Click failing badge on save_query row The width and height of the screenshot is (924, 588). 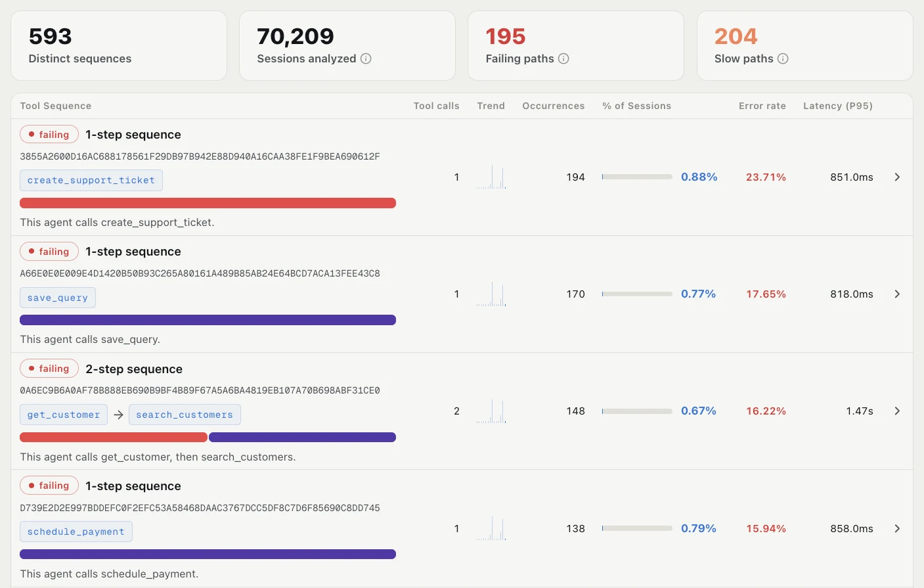click(x=49, y=252)
